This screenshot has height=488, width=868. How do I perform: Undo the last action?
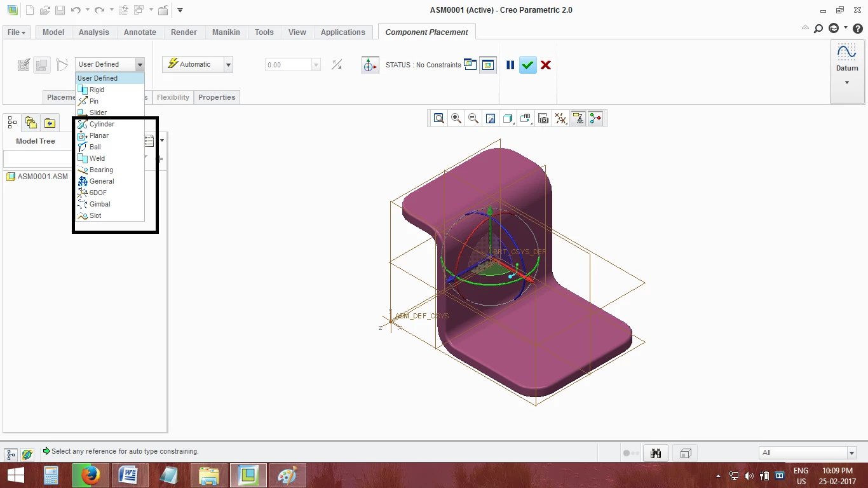click(76, 10)
